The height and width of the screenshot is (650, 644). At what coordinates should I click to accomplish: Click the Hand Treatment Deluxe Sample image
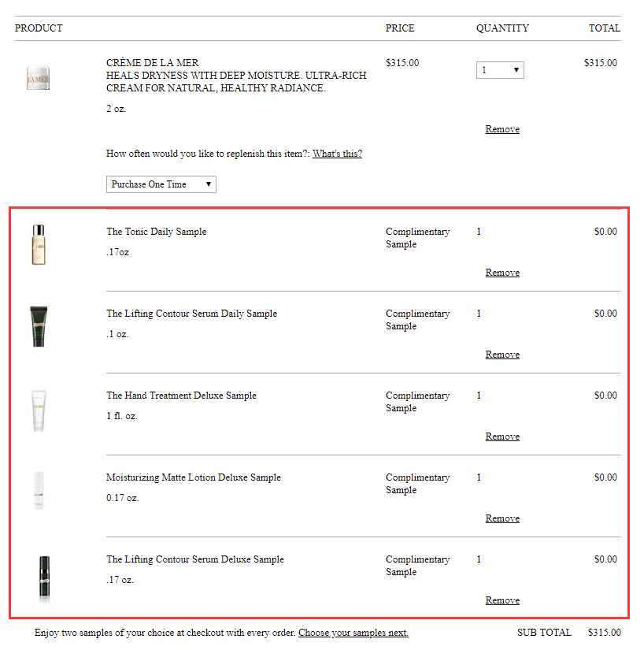point(39,410)
